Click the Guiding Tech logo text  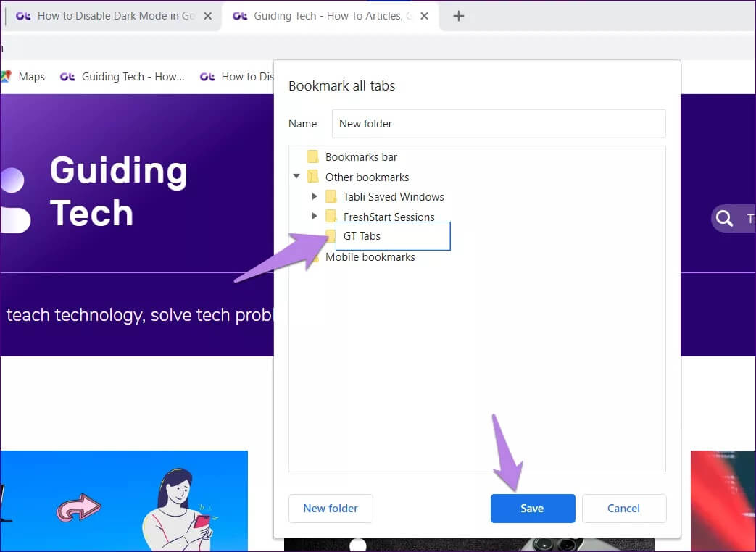[119, 191]
